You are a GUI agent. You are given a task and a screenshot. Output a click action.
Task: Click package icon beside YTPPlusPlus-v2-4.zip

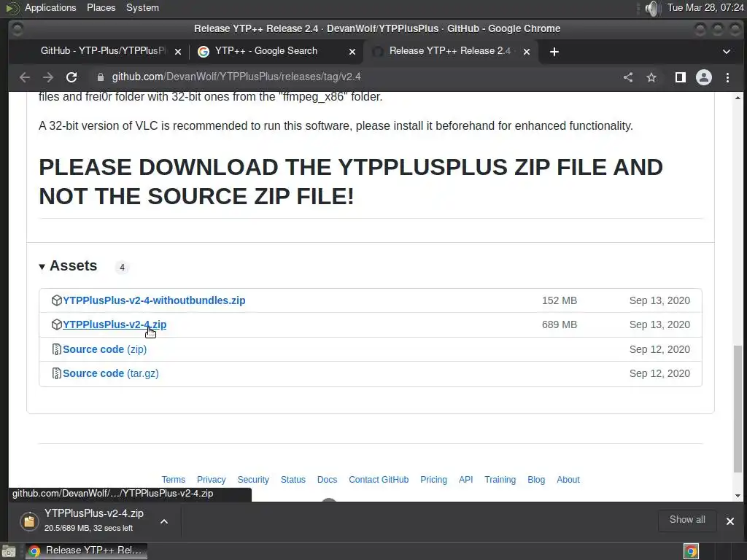tap(57, 324)
